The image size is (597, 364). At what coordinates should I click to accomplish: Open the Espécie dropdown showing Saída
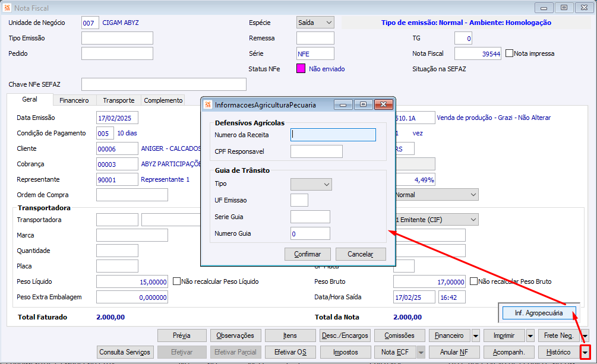coord(315,23)
